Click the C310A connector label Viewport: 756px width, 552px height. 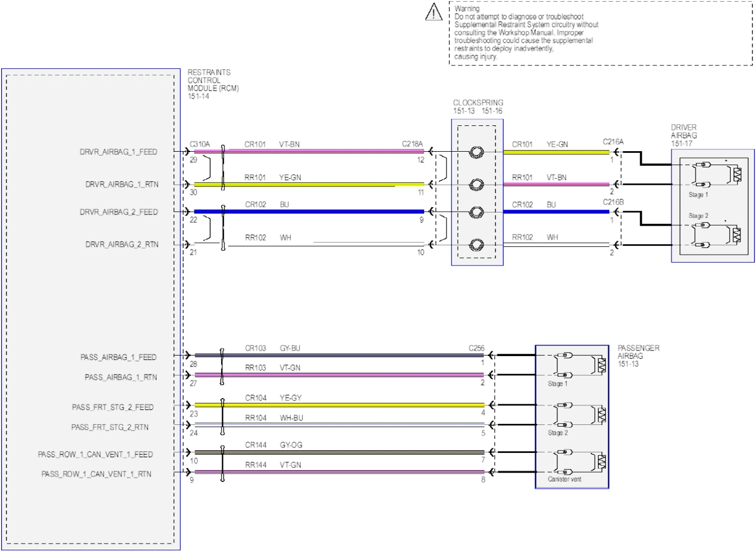click(200, 144)
